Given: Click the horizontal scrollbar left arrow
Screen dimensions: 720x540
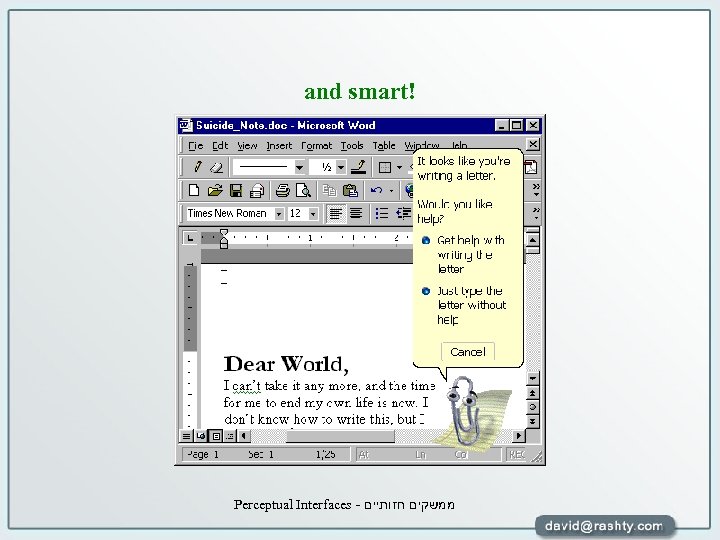Looking at the screenshot, I should [244, 436].
